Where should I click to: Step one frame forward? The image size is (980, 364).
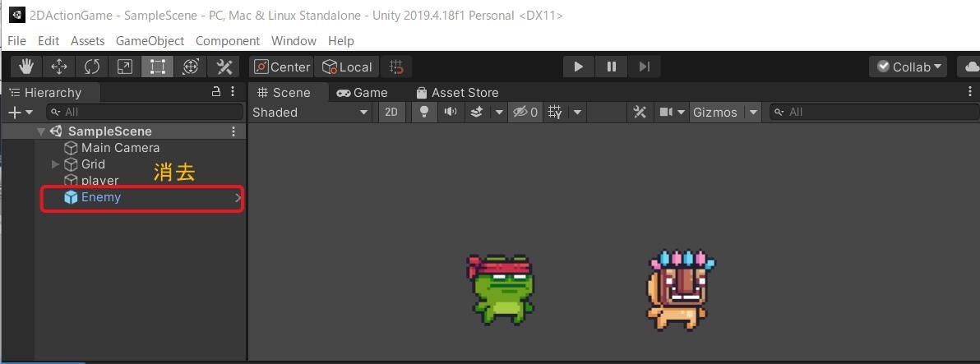point(645,67)
